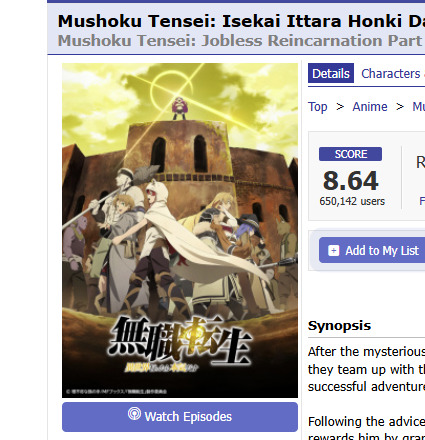The width and height of the screenshot is (425, 440).
Task: Click the 650,142 users count
Action: click(352, 201)
